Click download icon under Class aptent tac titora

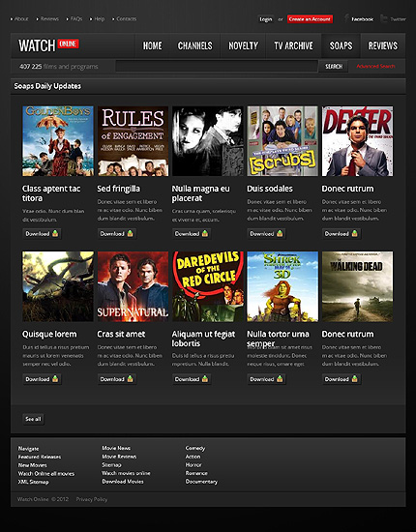pyautogui.click(x=55, y=233)
